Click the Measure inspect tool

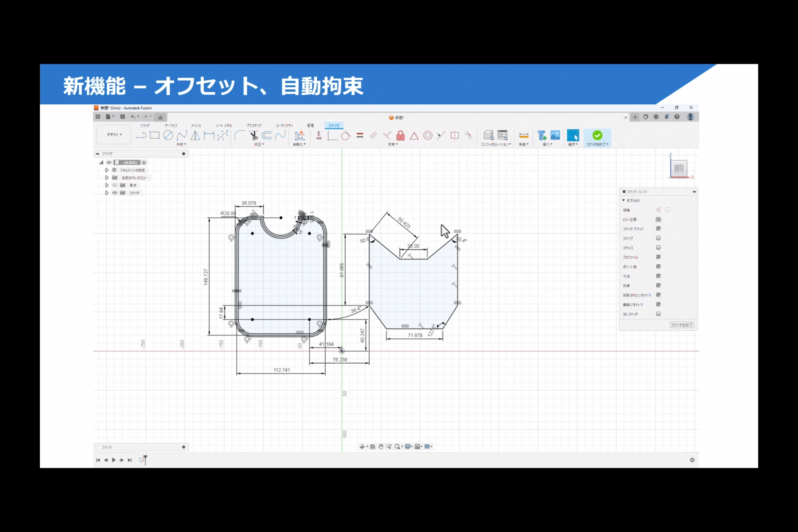pyautogui.click(x=524, y=135)
